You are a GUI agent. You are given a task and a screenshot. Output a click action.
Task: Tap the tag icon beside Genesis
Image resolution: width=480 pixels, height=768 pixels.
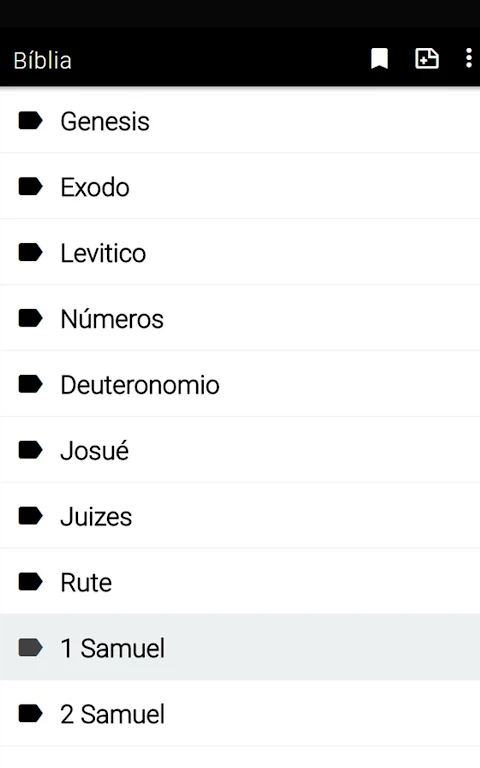coord(30,120)
